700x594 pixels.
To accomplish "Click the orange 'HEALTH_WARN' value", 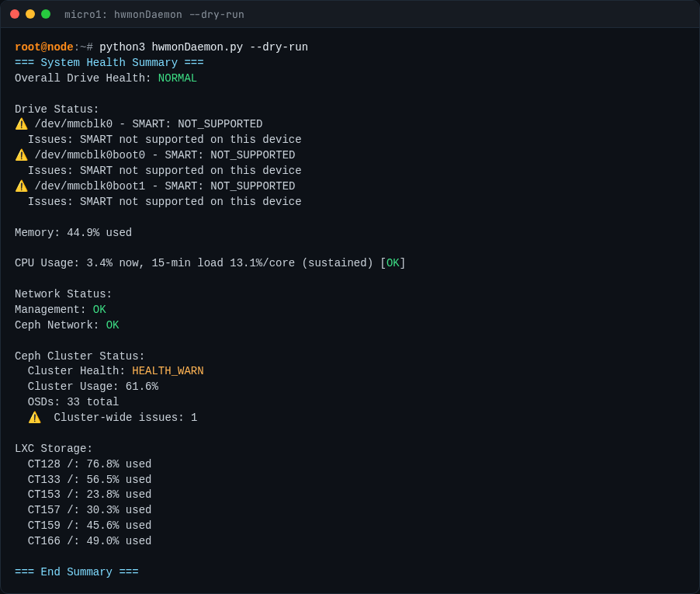I will click(x=168, y=371).
